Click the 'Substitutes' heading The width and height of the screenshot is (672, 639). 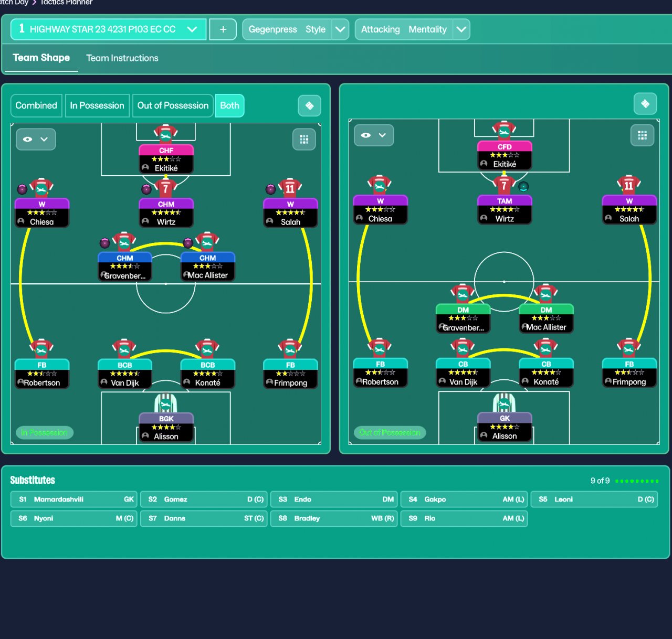pyautogui.click(x=33, y=480)
